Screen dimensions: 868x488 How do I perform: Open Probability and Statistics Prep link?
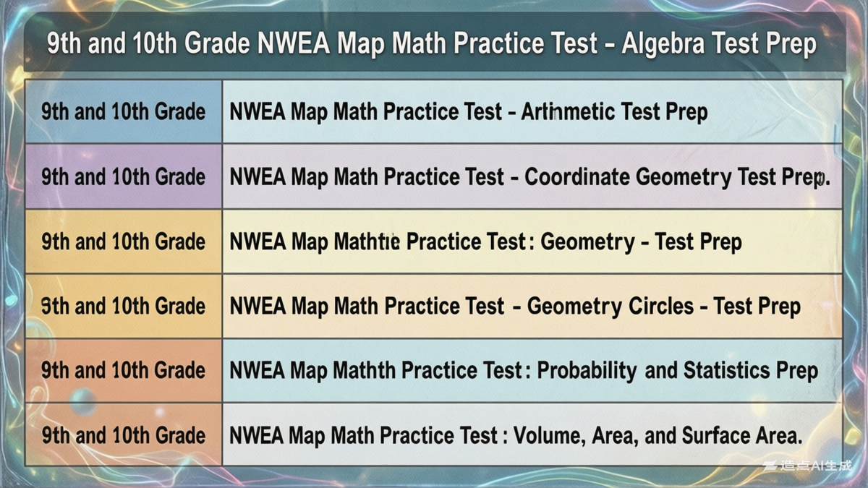click(523, 371)
